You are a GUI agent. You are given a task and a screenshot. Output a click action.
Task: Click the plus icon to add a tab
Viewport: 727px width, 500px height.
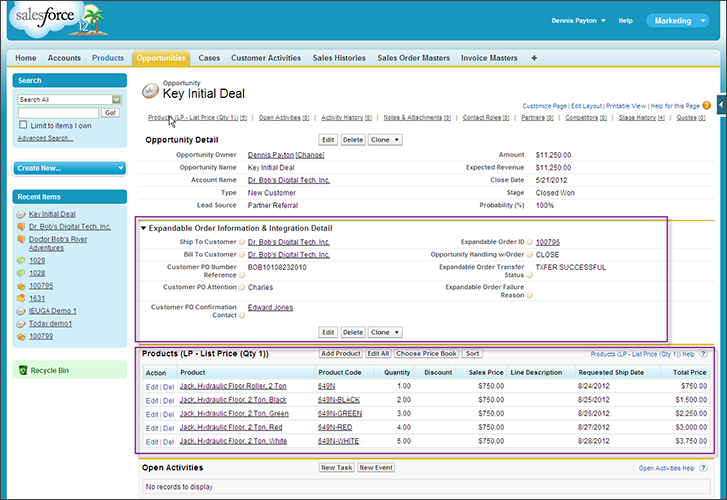[x=534, y=58]
